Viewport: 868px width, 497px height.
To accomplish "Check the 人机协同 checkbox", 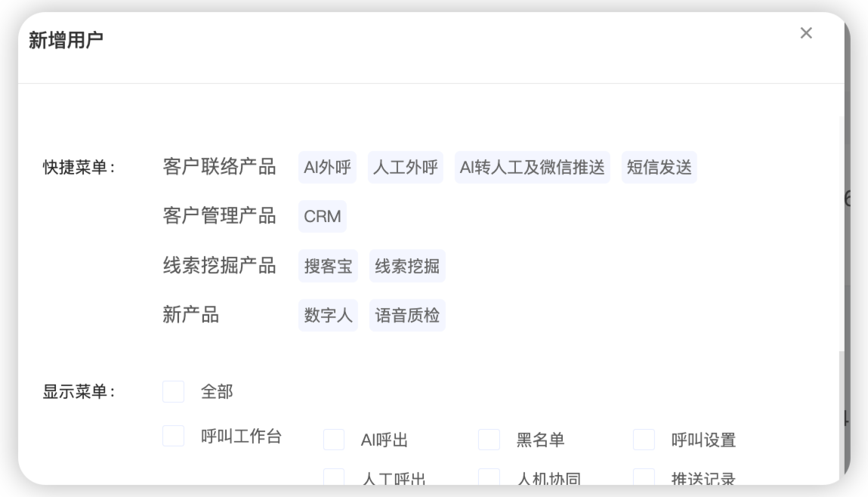I will [489, 477].
